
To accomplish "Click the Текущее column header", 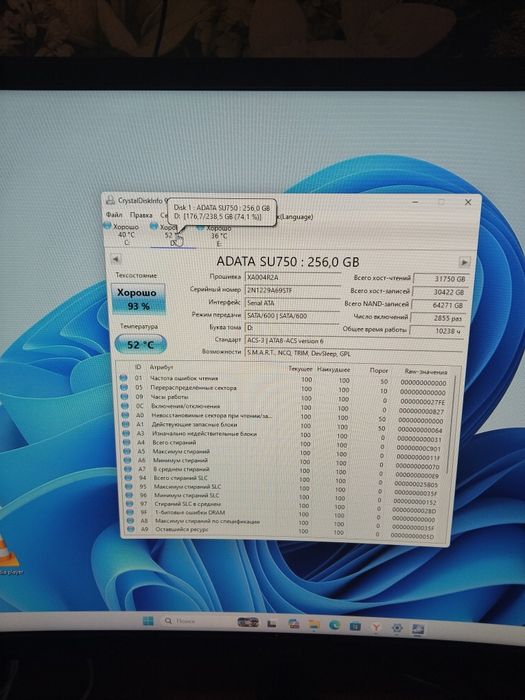I will [300, 369].
